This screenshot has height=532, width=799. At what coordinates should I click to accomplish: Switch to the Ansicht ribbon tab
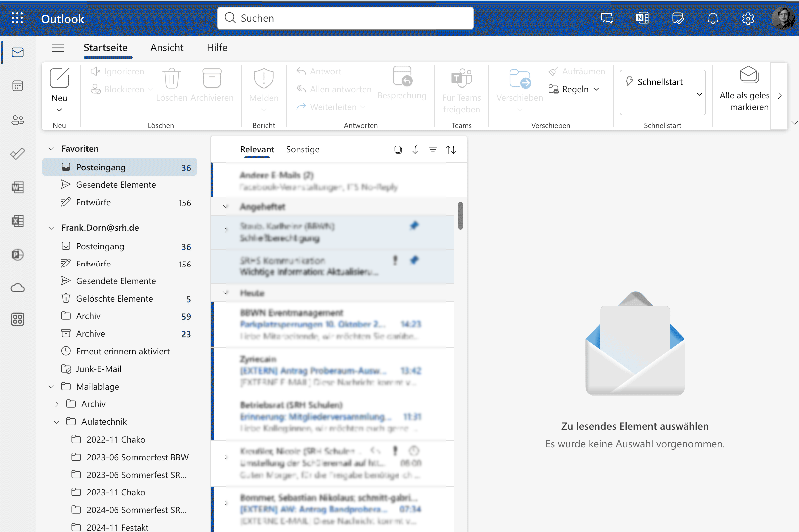tap(167, 47)
